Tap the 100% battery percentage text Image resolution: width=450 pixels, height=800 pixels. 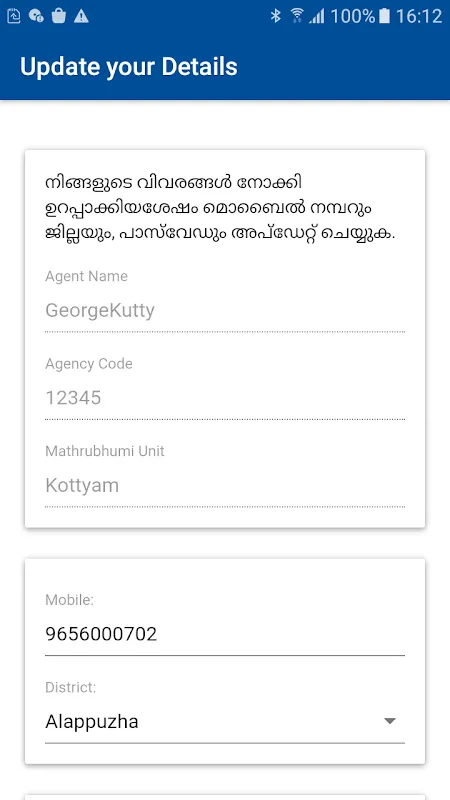353,16
